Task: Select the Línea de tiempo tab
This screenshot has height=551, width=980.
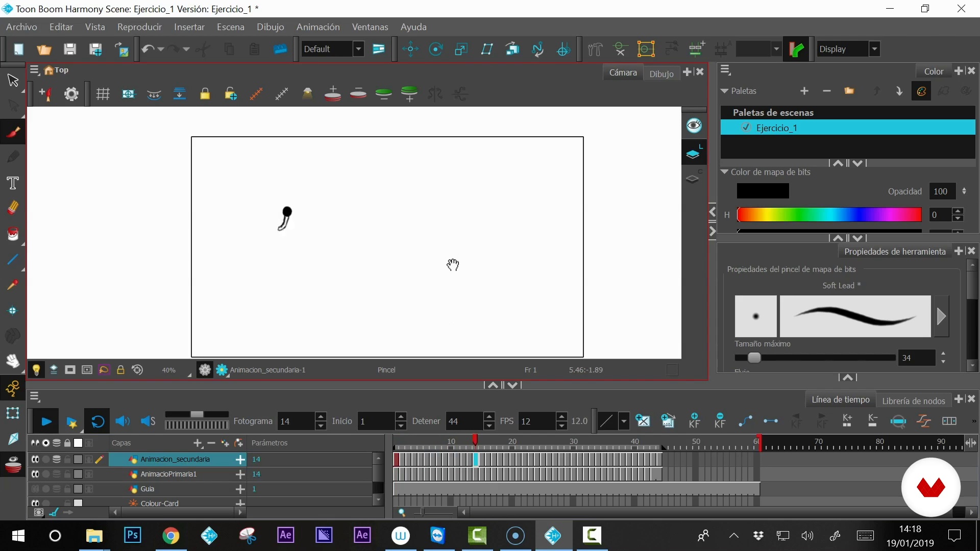Action: tap(841, 399)
